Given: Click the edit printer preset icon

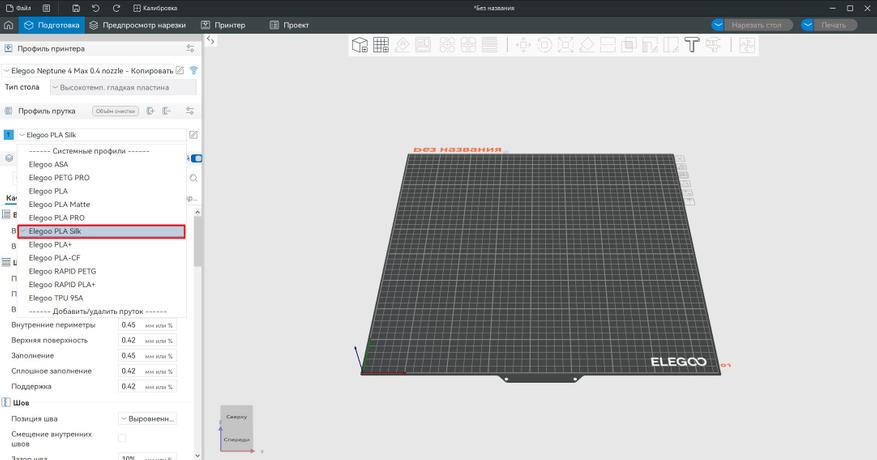Looking at the screenshot, I should [180, 71].
